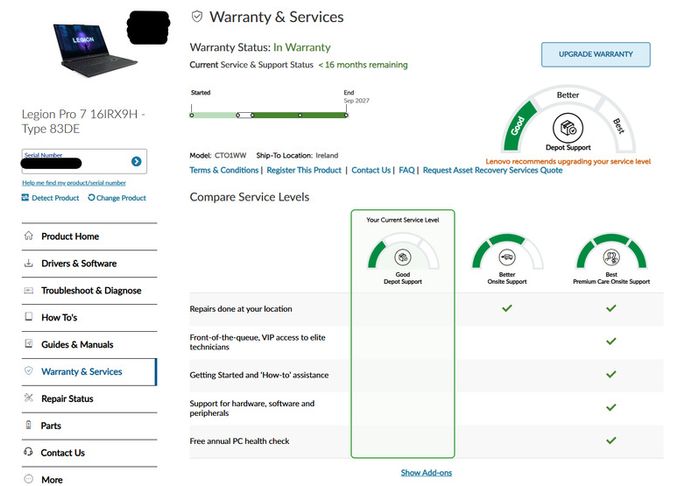Click the More ellipsis icon
Screen dimensions: 700x486
(x=29, y=479)
